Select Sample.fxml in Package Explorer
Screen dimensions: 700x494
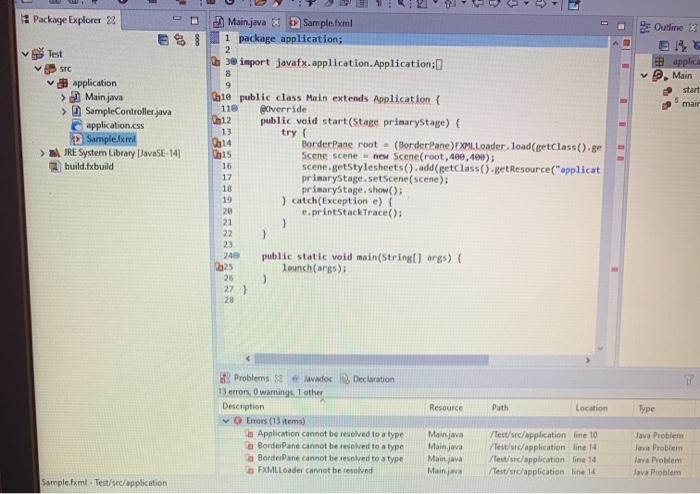[x=110, y=139]
